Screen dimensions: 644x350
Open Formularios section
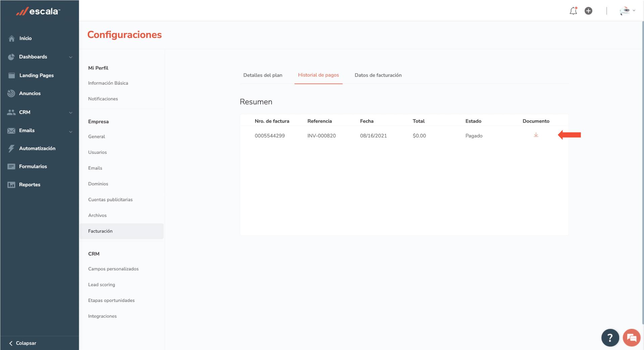(x=33, y=167)
